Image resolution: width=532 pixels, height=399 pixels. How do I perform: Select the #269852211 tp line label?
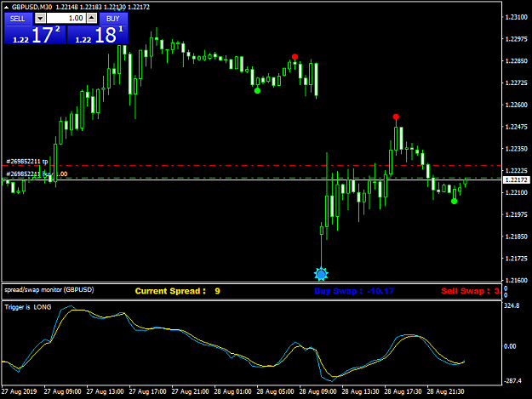click(x=27, y=162)
